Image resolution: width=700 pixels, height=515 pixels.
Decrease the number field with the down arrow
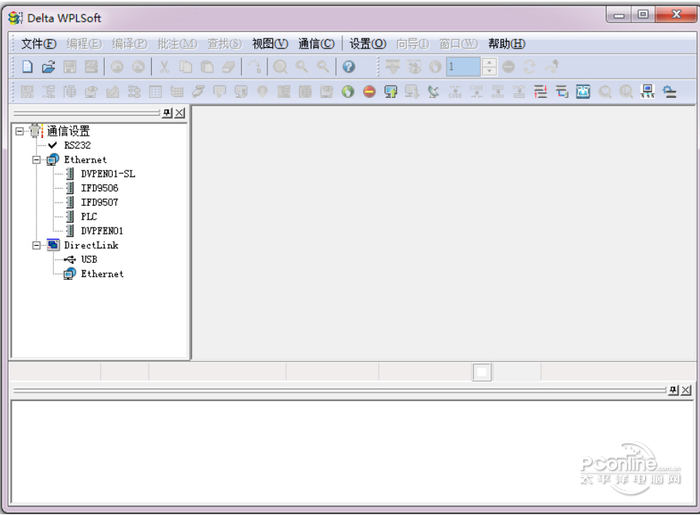coord(489,71)
